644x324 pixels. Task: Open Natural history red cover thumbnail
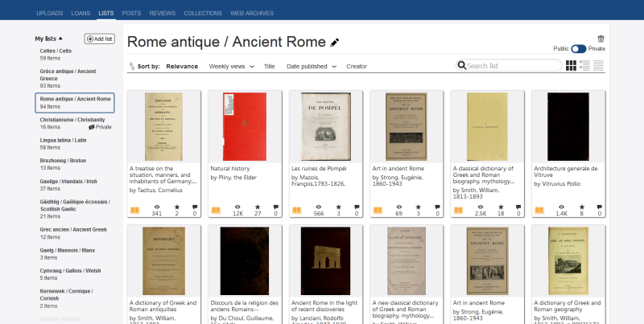[245, 127]
